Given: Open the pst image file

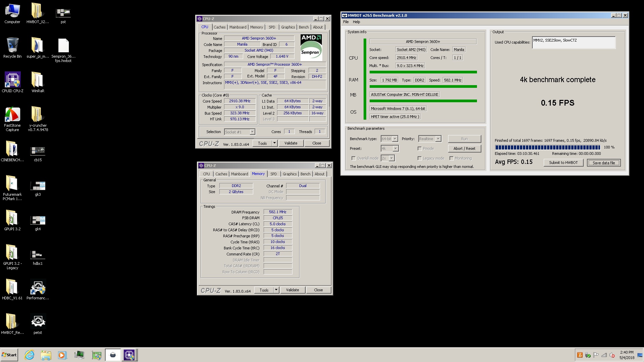Looking at the screenshot, I should pos(63,15).
